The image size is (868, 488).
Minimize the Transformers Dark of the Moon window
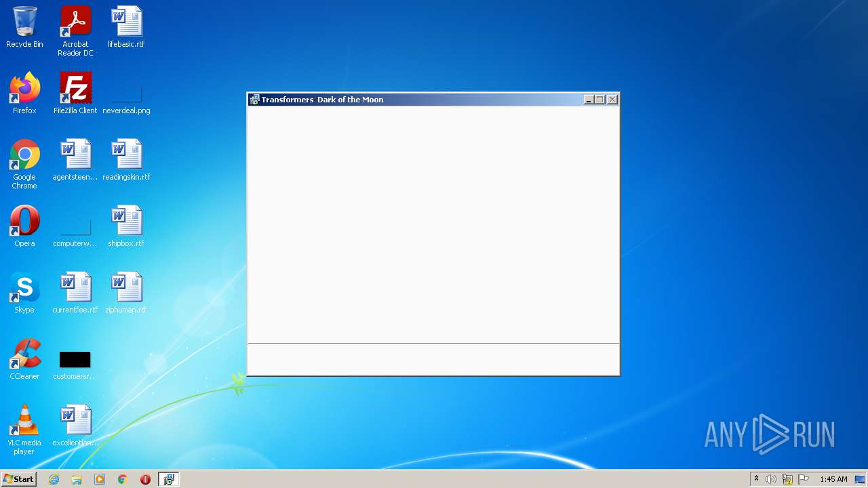[x=589, y=100]
